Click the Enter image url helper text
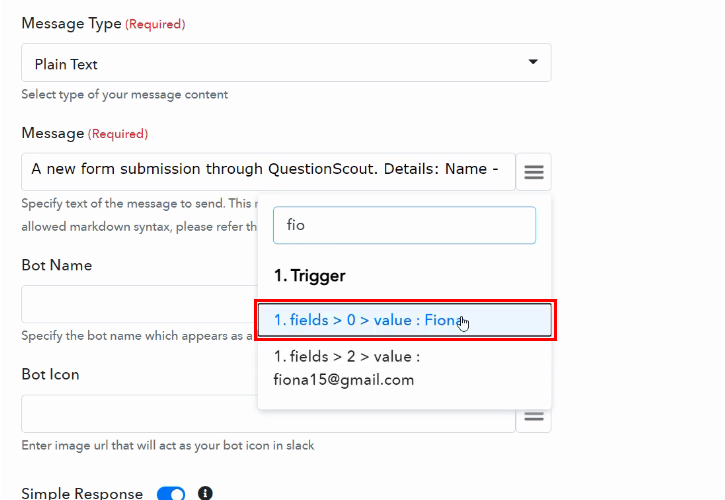The image size is (725, 500). [x=168, y=445]
